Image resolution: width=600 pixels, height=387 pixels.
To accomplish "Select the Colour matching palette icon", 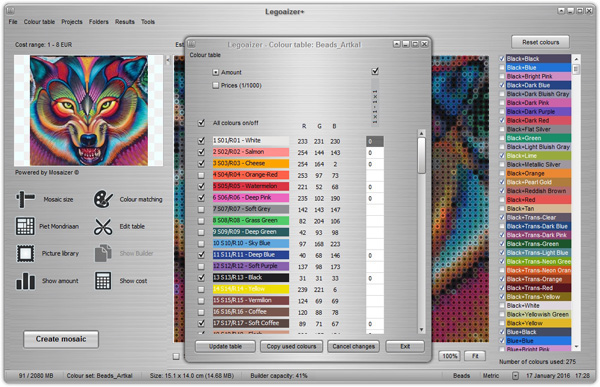I will (x=103, y=199).
